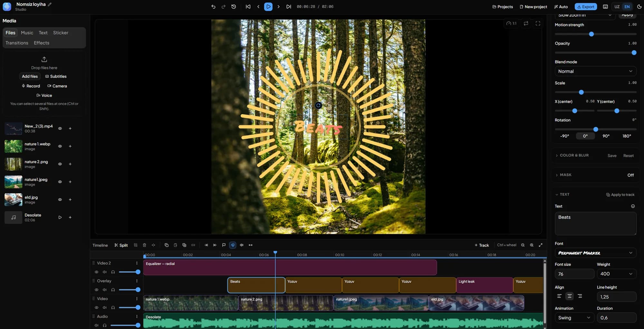Collapse the Text section
This screenshot has height=329, width=644.
[x=562, y=194]
